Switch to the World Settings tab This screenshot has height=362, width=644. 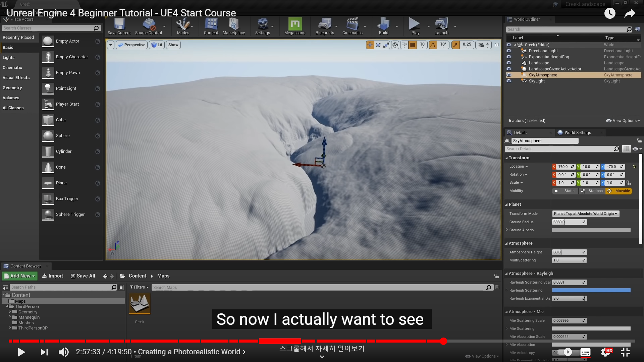pos(577,133)
